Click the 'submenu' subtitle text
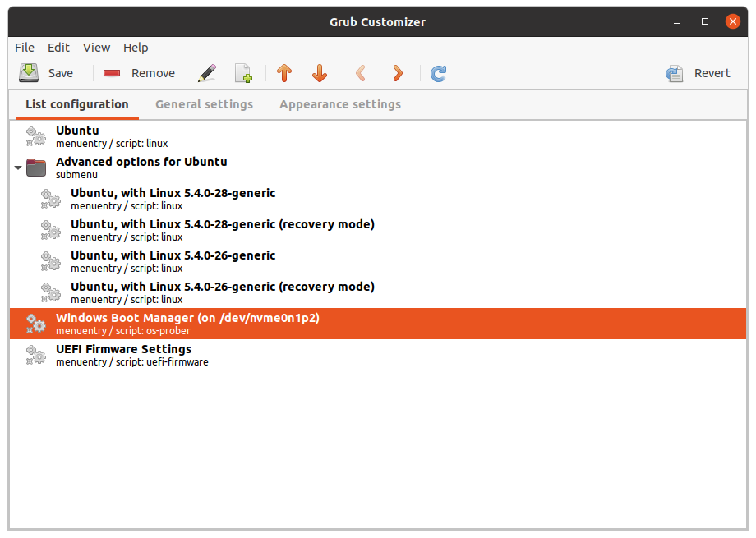The image size is (756, 538). click(76, 175)
